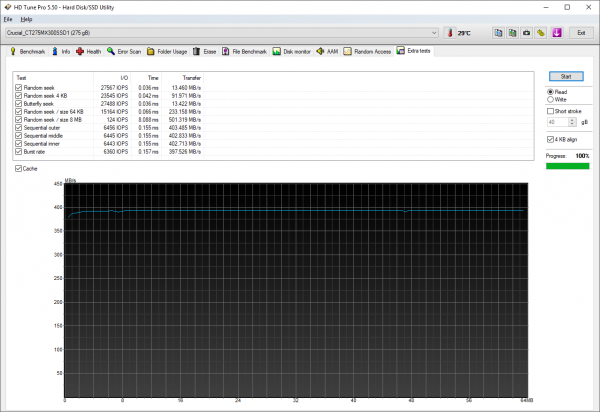Select the Extra tests tab
The height and width of the screenshot is (412, 600).
414,51
